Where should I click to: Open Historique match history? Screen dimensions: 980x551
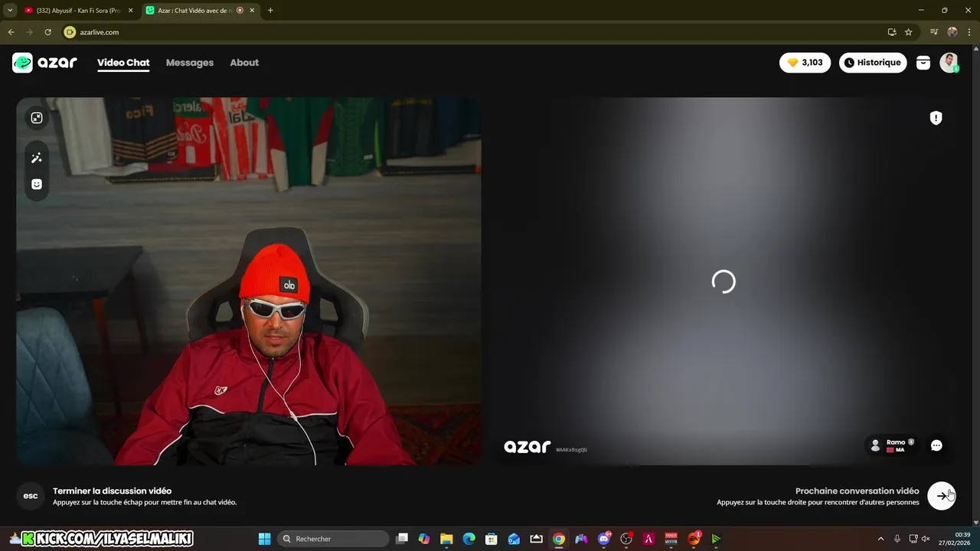873,63
